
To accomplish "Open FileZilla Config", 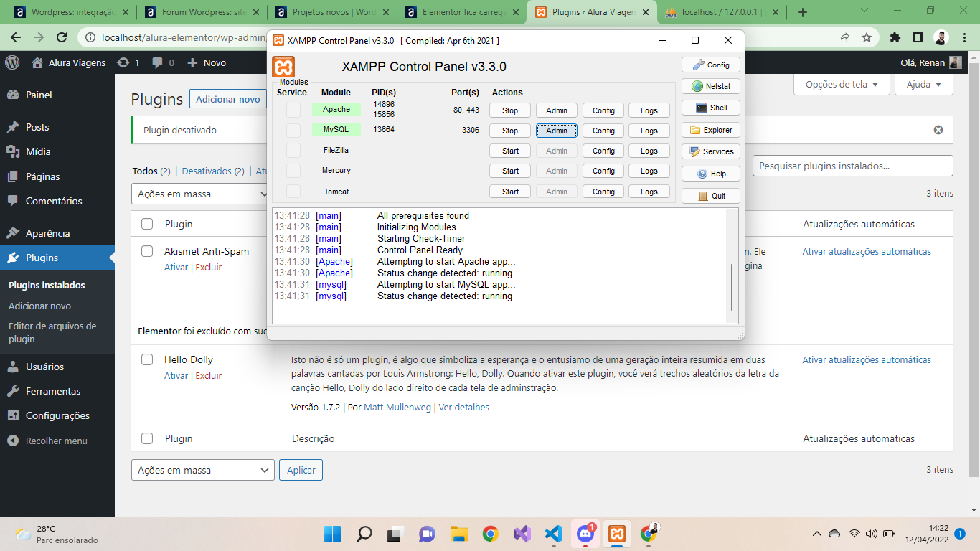I will (x=603, y=151).
